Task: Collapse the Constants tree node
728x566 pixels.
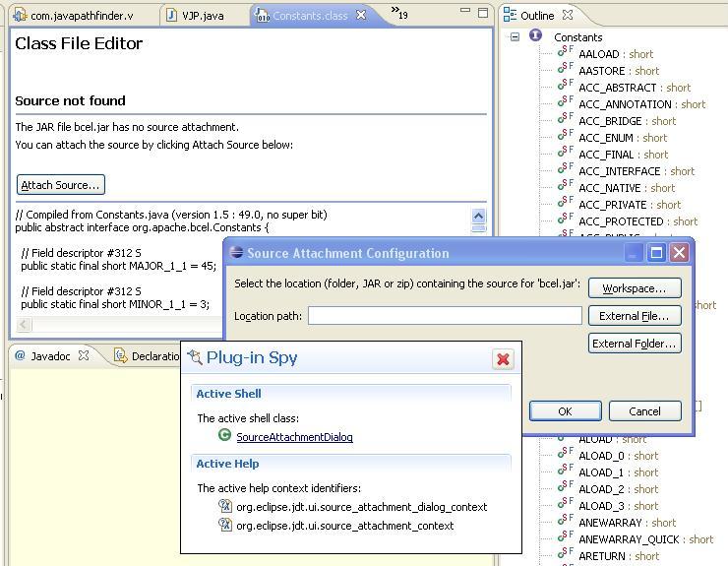Action: [514, 36]
